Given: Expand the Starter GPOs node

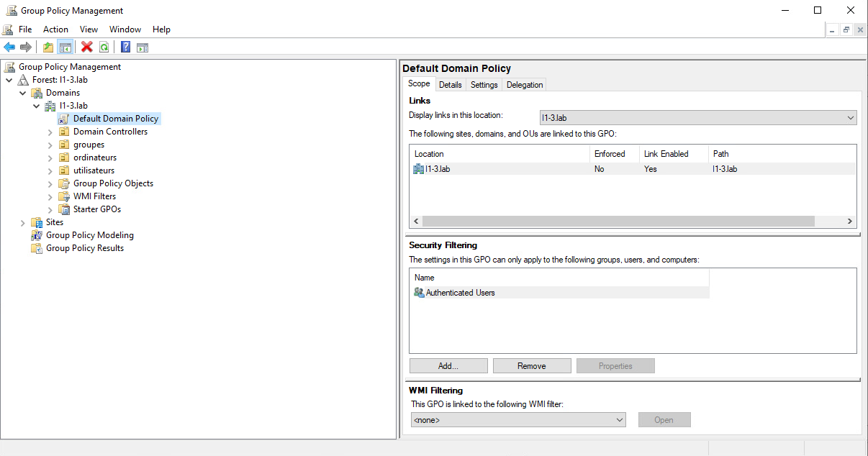Looking at the screenshot, I should [50, 210].
